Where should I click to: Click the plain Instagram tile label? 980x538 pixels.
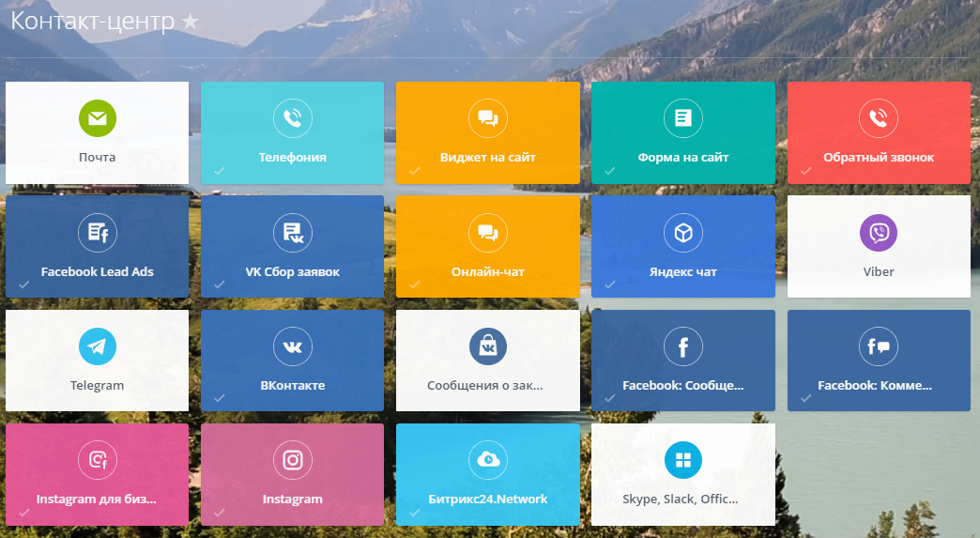pyautogui.click(x=293, y=500)
